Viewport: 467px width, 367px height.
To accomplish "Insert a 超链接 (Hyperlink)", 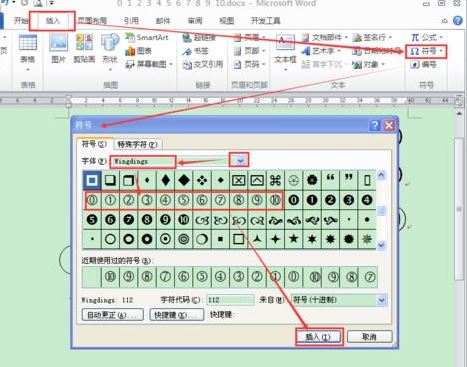I will click(199, 37).
